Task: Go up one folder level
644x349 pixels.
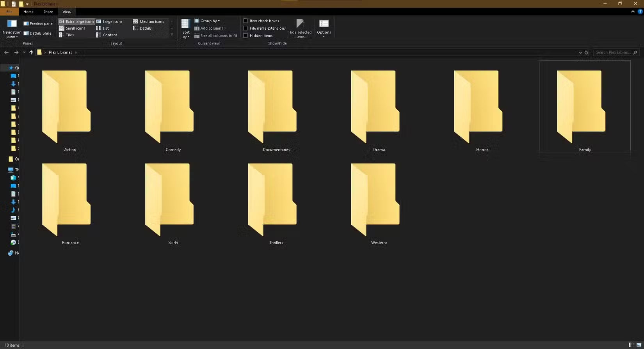Action: point(31,52)
